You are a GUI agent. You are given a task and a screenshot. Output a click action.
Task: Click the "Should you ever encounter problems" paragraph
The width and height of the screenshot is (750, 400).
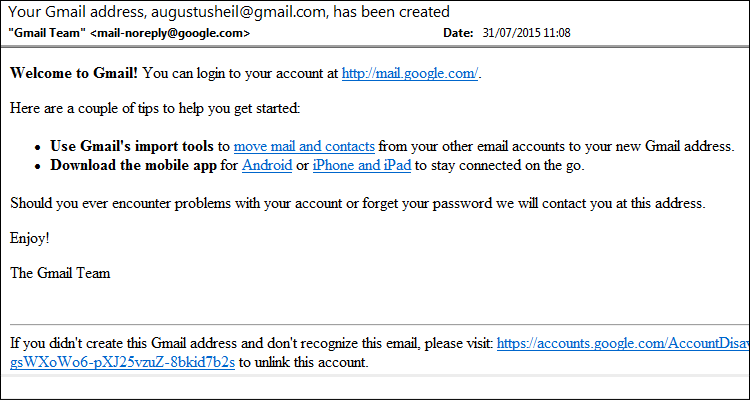358,203
